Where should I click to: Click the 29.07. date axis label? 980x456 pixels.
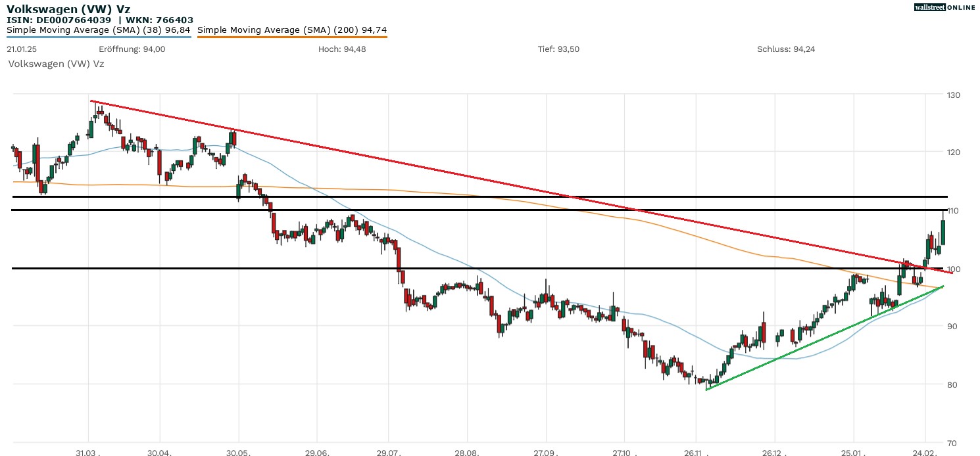pyautogui.click(x=389, y=453)
